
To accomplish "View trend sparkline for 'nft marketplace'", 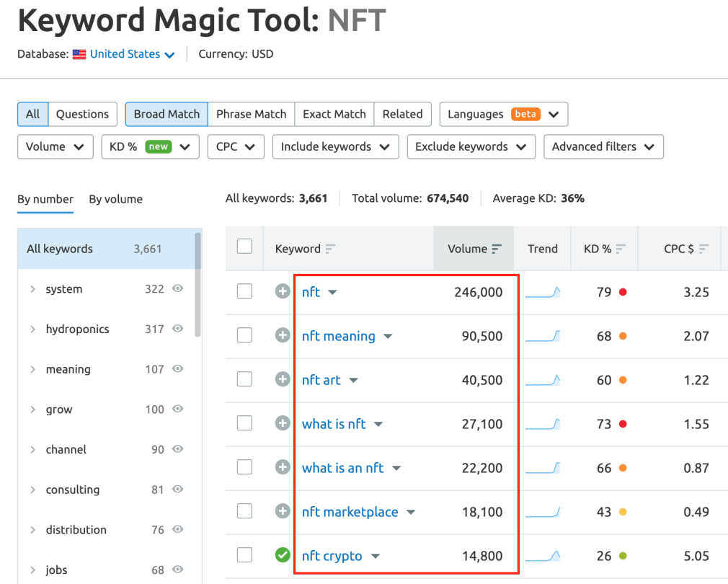I will pyautogui.click(x=543, y=512).
